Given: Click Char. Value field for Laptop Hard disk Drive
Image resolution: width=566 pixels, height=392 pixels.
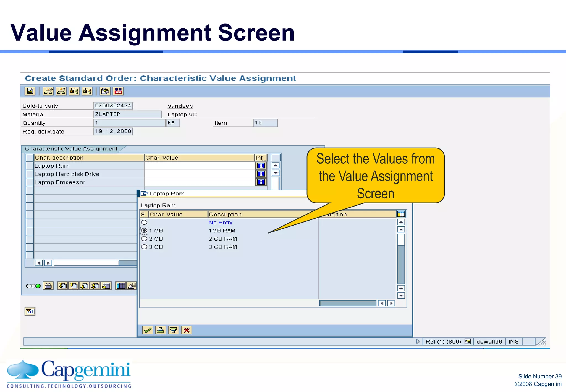Looking at the screenshot, I should click(x=199, y=174).
